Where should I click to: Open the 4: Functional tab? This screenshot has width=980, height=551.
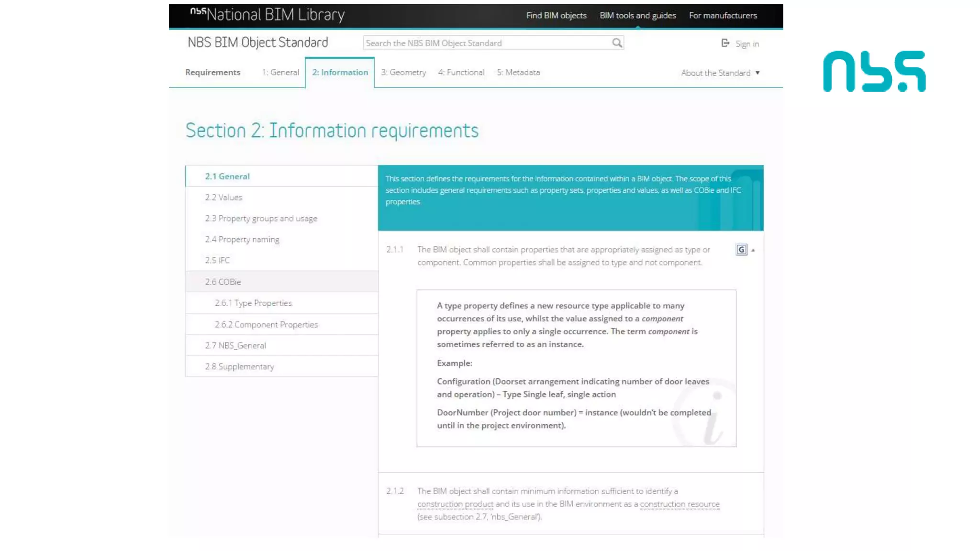tap(461, 72)
